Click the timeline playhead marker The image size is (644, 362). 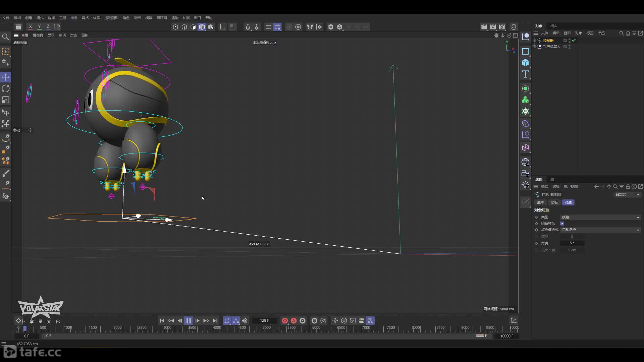pos(25,328)
